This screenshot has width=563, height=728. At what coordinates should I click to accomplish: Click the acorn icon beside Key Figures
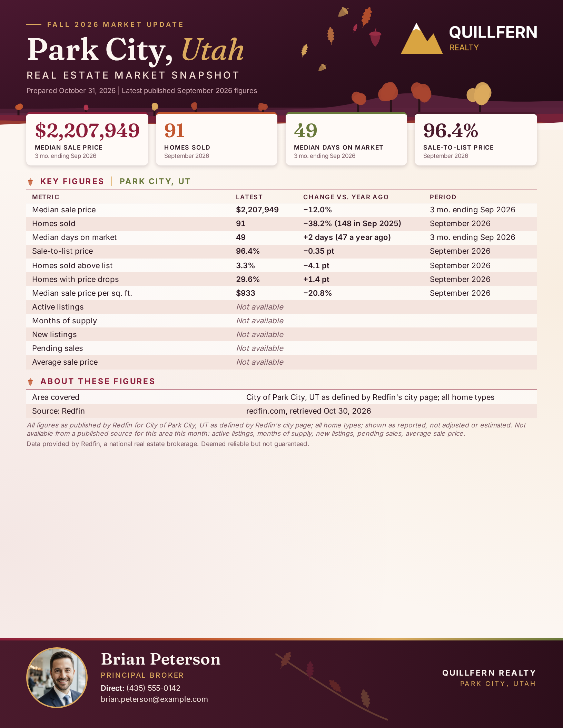(30, 182)
